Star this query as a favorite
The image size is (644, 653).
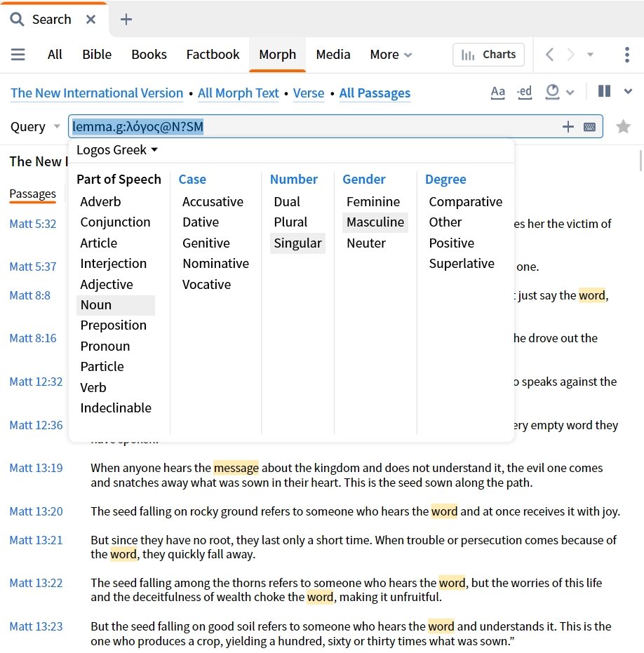(x=623, y=126)
